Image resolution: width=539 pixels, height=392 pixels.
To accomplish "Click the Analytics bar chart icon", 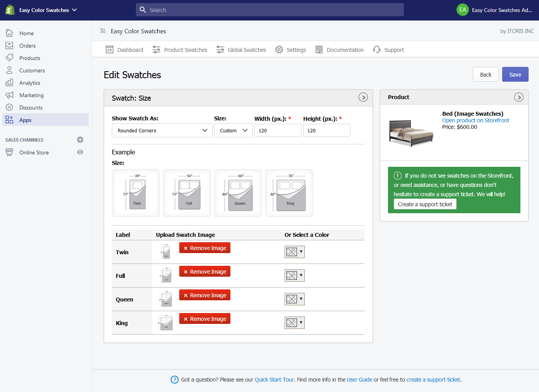I will pyautogui.click(x=9, y=82).
